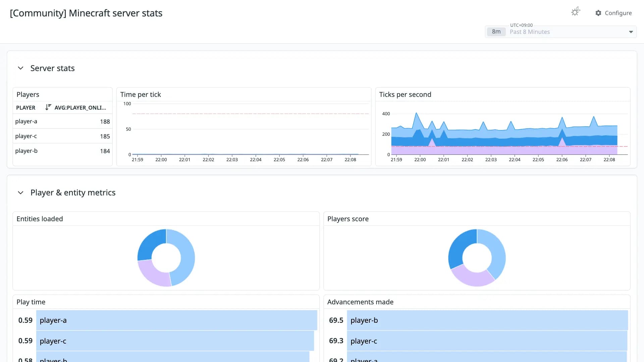
Task: Select the player-b row in Players table
Action: [x=62, y=151]
